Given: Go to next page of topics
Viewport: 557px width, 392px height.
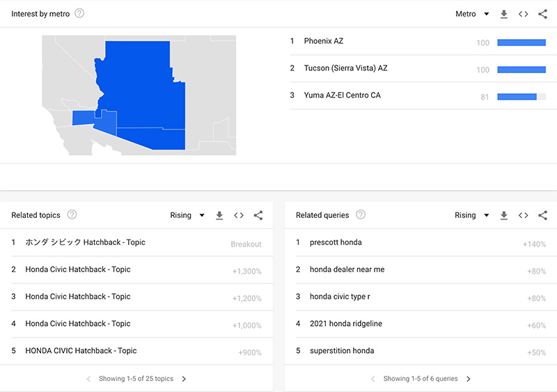Looking at the screenshot, I should 184,379.
